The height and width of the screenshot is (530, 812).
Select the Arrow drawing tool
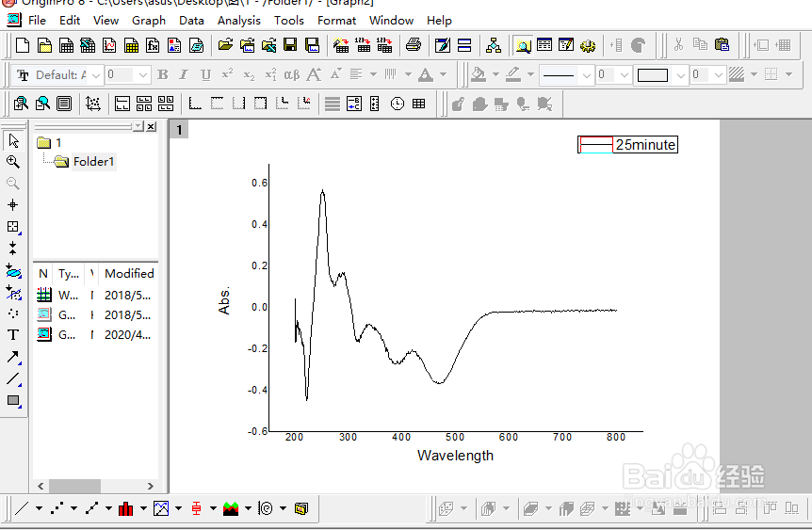[13, 357]
